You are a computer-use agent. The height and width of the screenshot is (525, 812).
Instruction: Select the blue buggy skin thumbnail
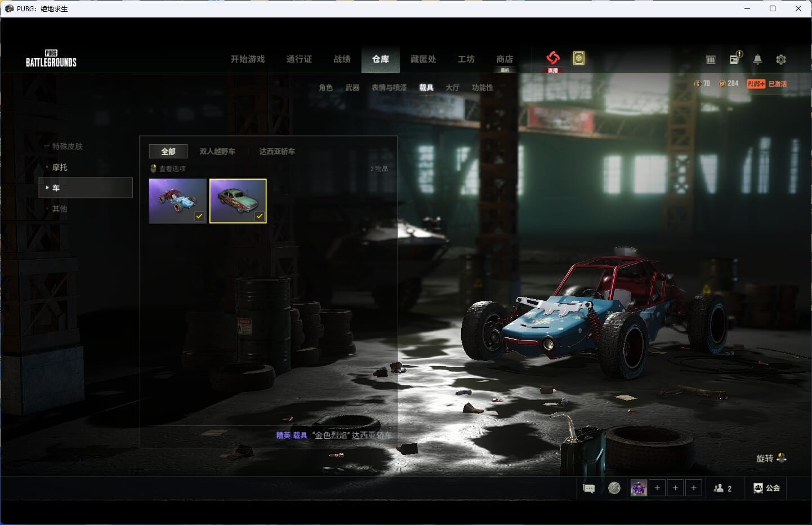coord(178,201)
